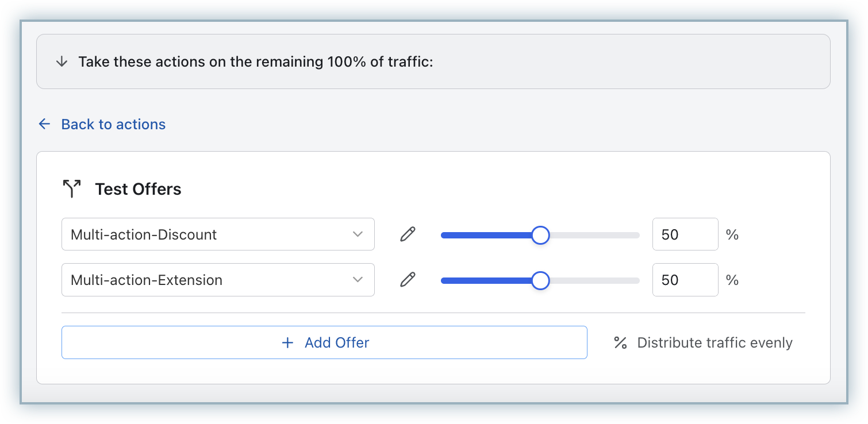Click the chevron on the Multi-action-Discount dropdown
This screenshot has height=424, width=868.
[358, 234]
